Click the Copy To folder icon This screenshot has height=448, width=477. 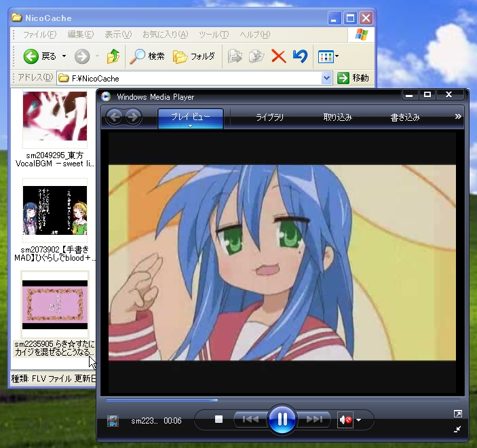tap(256, 56)
